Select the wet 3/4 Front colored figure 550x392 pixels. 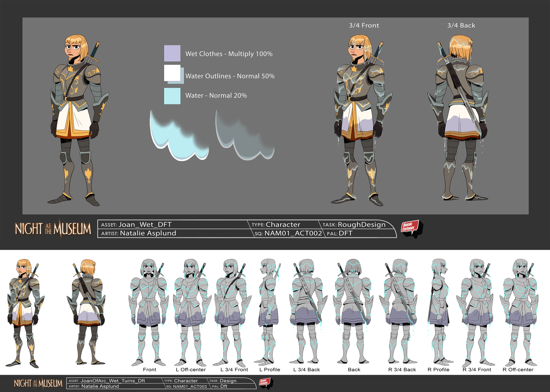coord(362,120)
